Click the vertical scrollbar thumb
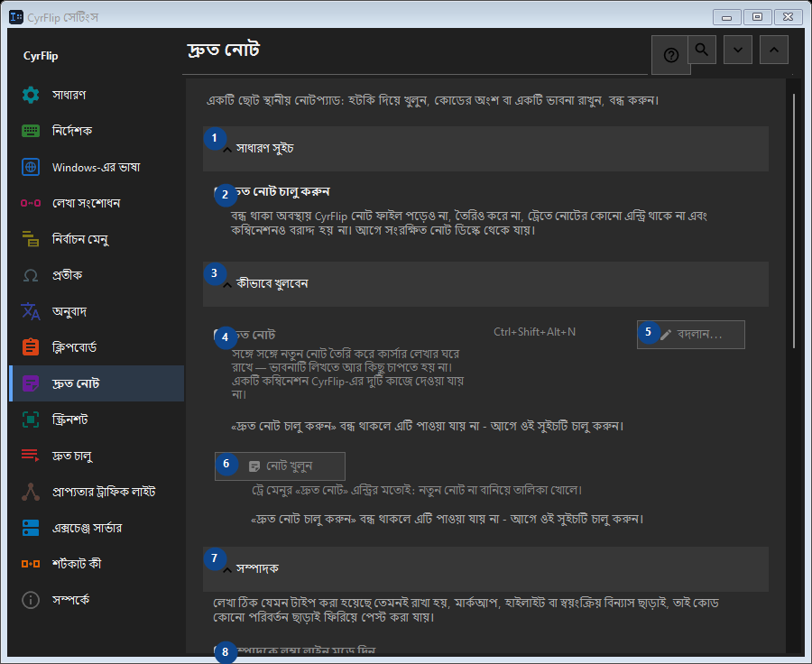 tap(794, 221)
